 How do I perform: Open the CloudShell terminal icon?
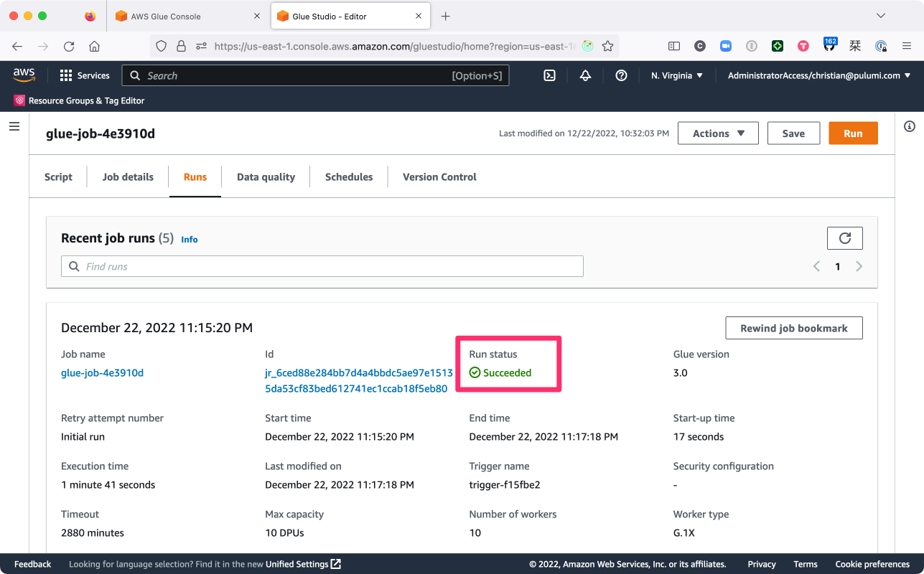[x=549, y=75]
